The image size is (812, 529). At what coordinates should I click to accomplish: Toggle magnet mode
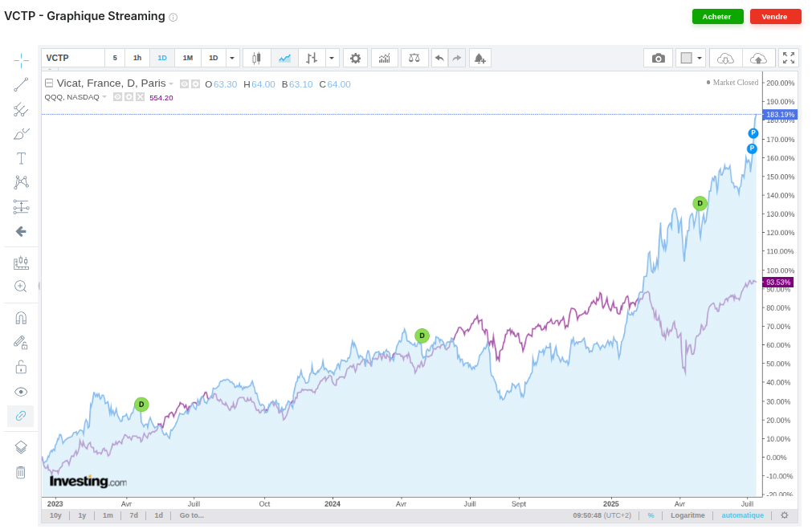coord(21,318)
